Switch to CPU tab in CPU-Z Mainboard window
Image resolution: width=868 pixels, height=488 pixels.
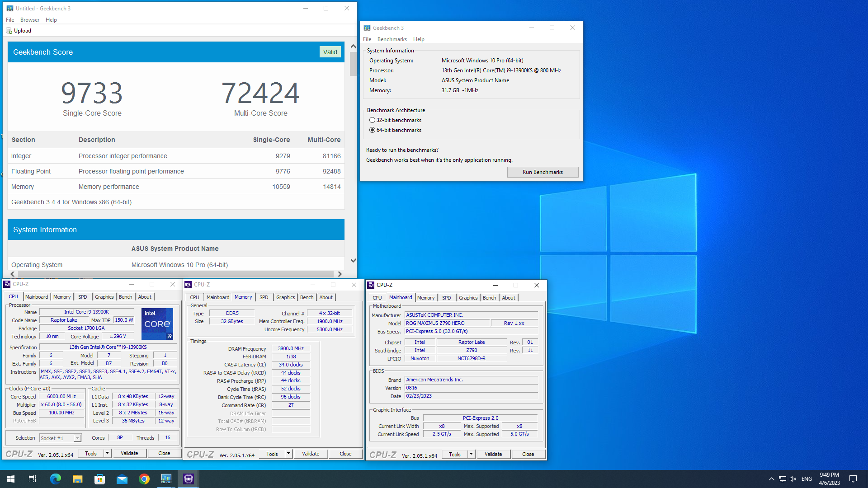click(x=377, y=298)
